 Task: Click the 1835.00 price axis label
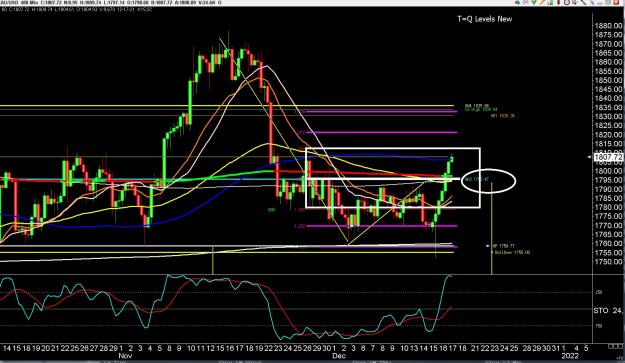(x=608, y=107)
